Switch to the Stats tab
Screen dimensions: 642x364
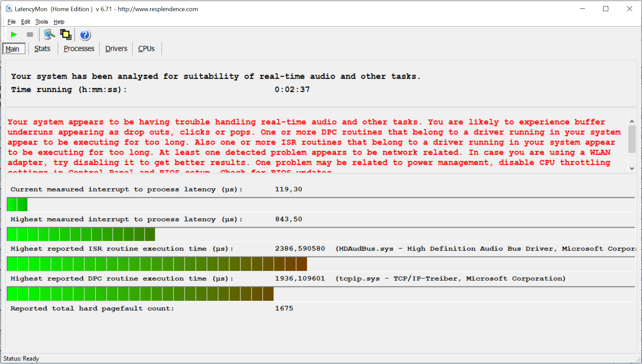[x=42, y=49]
